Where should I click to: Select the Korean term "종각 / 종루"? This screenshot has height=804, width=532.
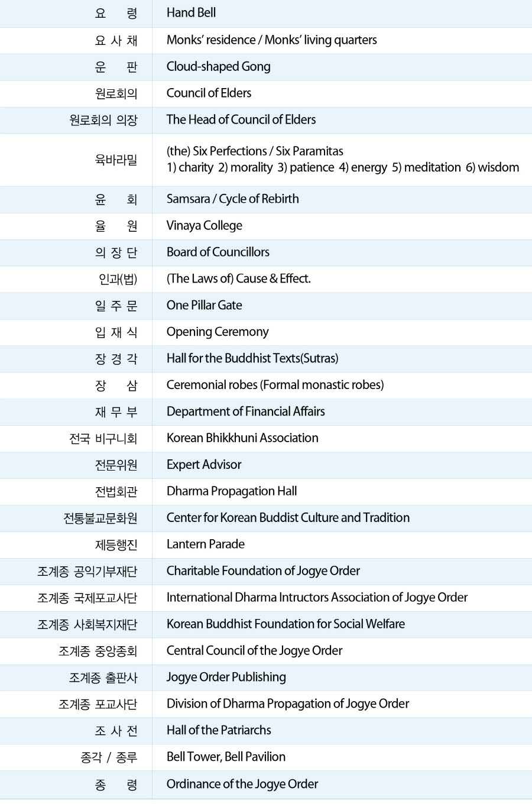coord(109,758)
